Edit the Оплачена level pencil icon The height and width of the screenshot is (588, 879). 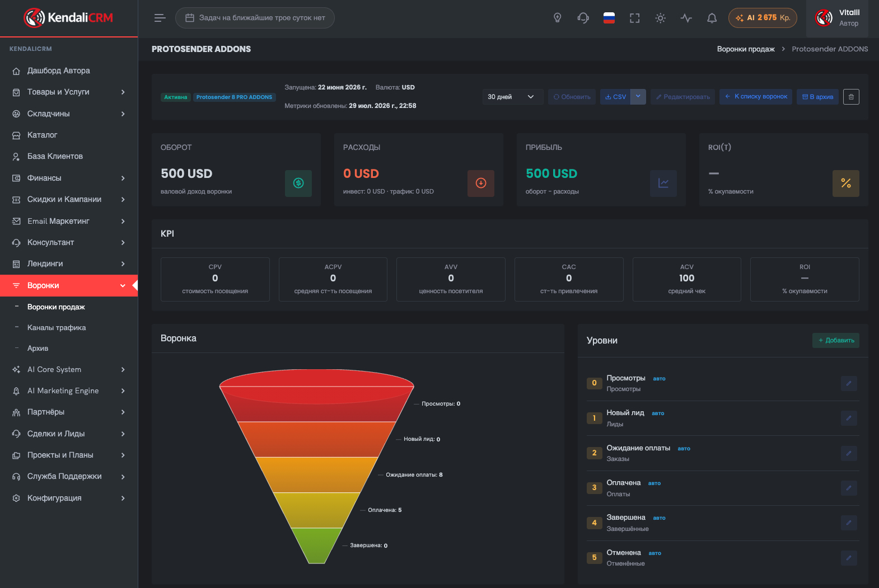849,488
